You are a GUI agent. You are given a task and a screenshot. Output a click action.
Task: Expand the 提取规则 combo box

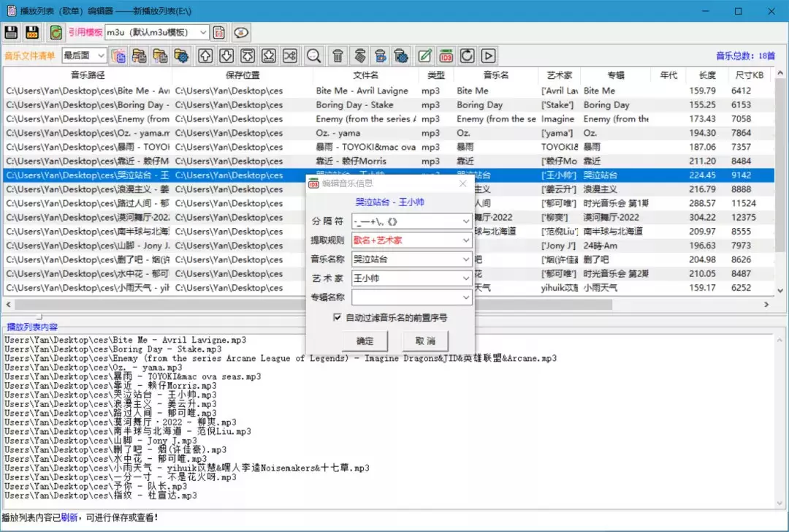411,240
